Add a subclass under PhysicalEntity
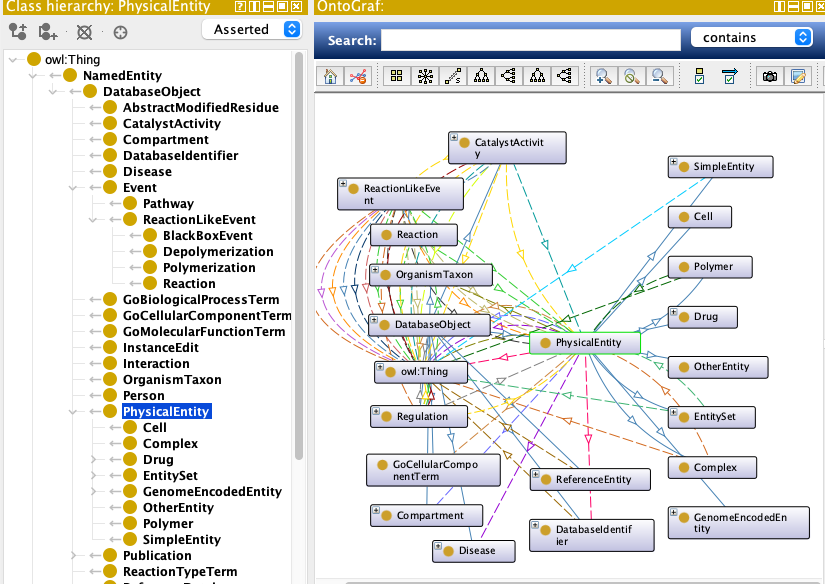 pyautogui.click(x=17, y=32)
